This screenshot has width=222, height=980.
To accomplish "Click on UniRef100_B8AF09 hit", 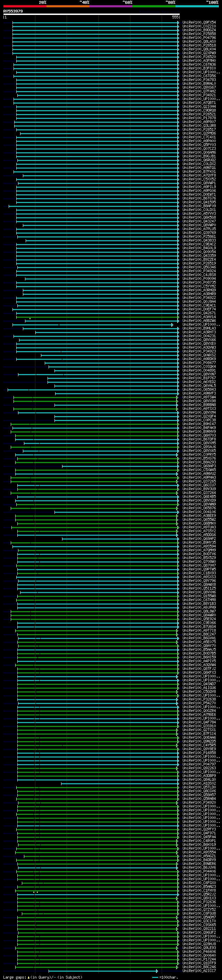I will click(x=199, y=206).
